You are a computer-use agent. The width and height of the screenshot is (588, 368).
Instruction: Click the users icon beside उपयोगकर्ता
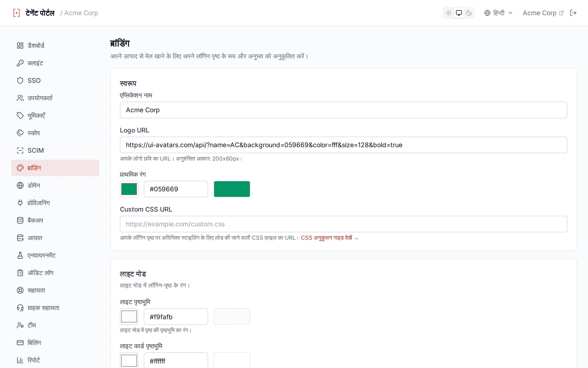tap(20, 98)
